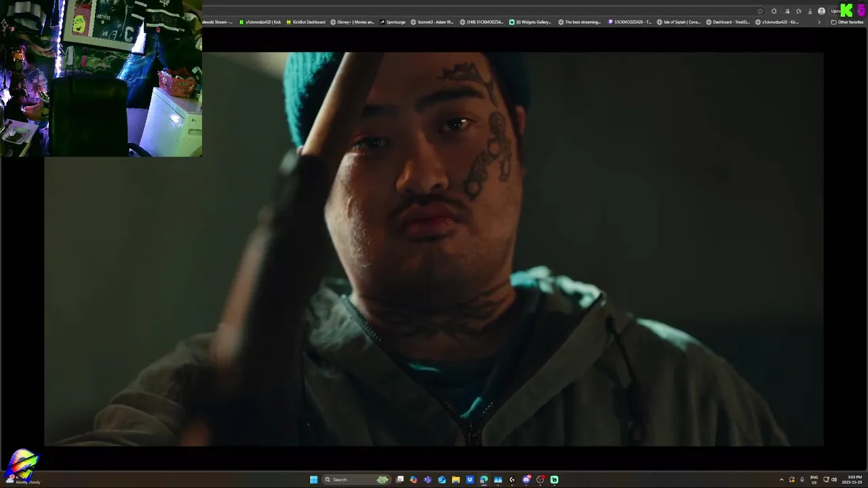Open the Isle of Siptah bookmark
The height and width of the screenshot is (488, 868).
tap(679, 22)
